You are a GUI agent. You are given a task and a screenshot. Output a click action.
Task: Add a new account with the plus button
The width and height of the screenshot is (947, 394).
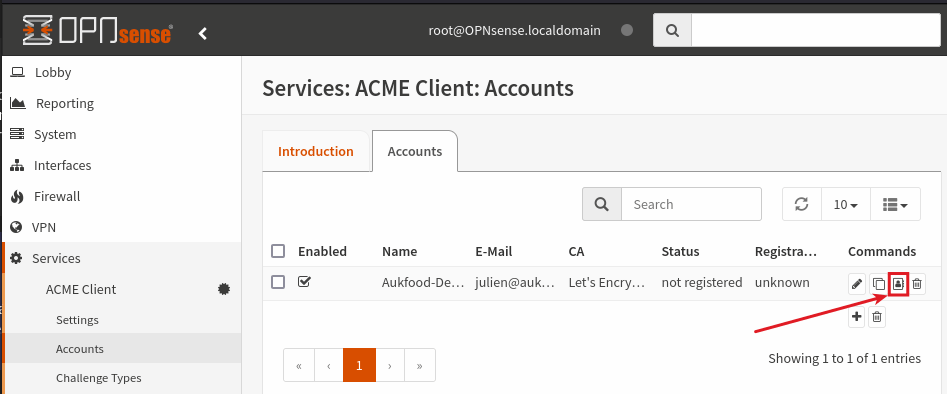pyautogui.click(x=856, y=317)
